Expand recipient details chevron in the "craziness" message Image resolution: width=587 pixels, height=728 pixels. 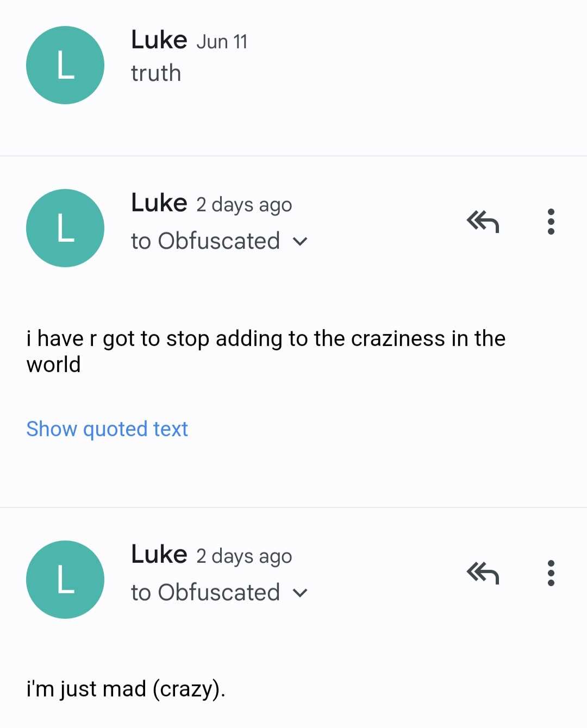(300, 241)
